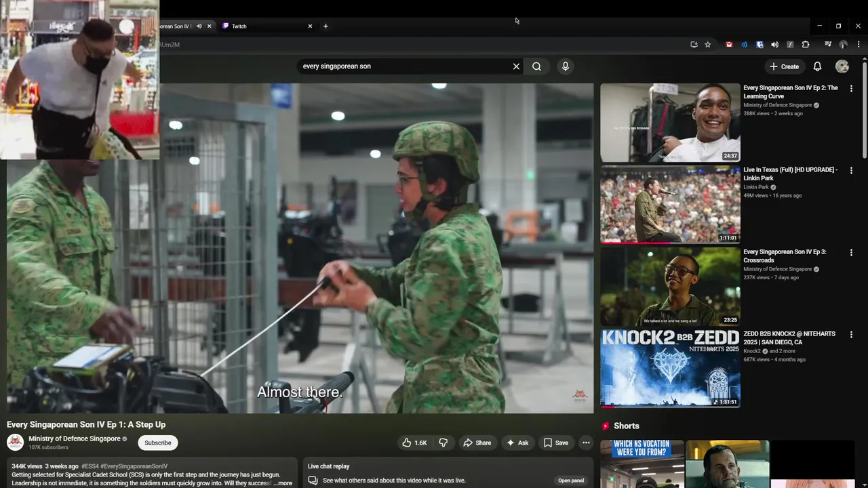Screen dimensions: 868x488
Task: Subscribe to Ministry of Defence Singapore
Action: click(157, 443)
